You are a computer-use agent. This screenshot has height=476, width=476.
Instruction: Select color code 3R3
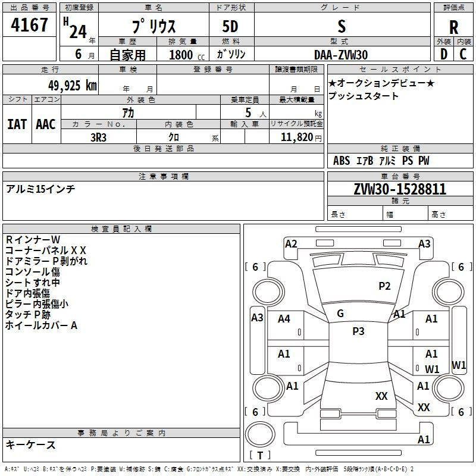(x=99, y=136)
